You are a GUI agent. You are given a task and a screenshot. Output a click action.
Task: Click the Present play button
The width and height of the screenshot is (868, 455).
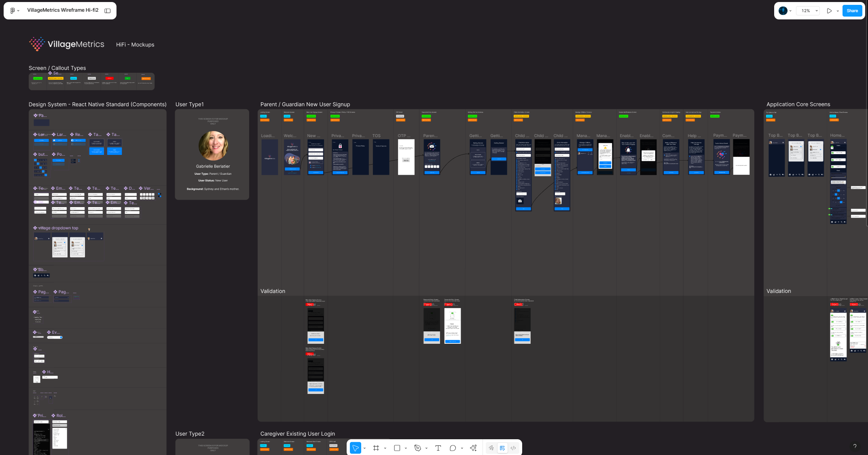(829, 11)
